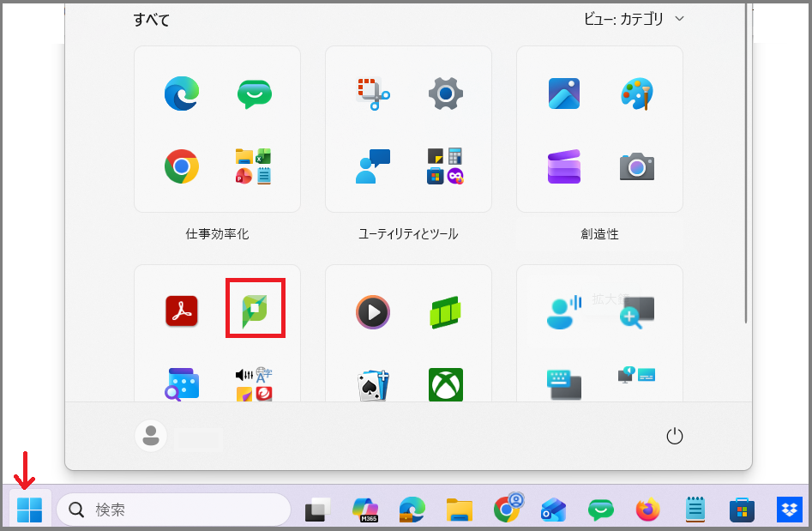Launch Google Chrome in the 仕事効率化 folder
This screenshot has height=531, width=812.
[181, 166]
